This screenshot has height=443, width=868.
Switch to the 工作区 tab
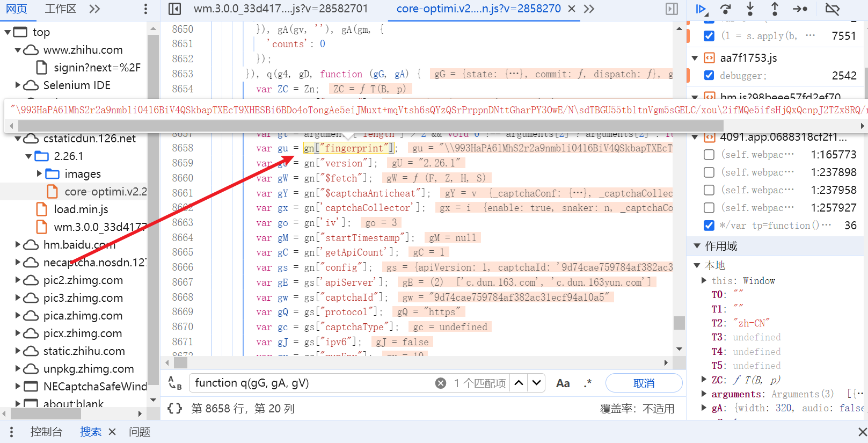coord(60,9)
